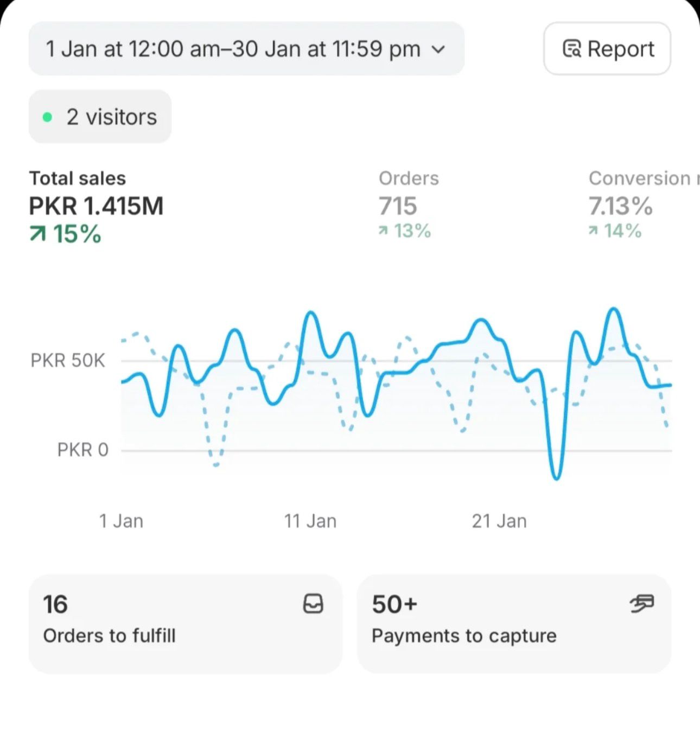Click the 14% conversion increase indicator
The image size is (700, 736).
click(615, 231)
